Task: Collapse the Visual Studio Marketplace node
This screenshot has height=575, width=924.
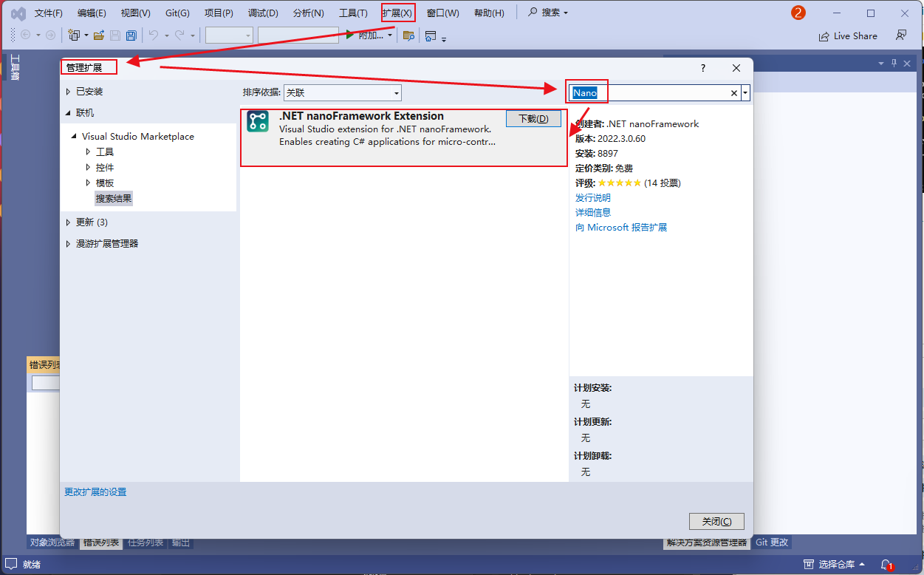Action: pos(74,137)
